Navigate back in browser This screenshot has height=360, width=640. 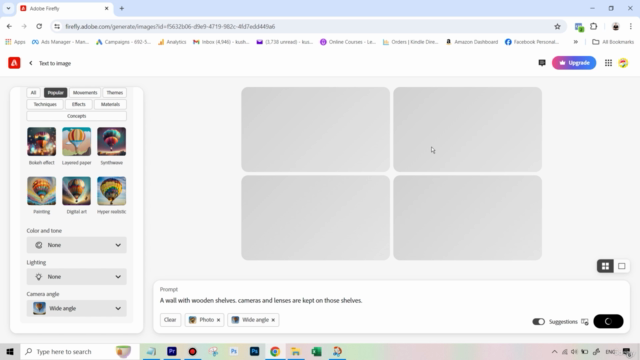point(9,27)
